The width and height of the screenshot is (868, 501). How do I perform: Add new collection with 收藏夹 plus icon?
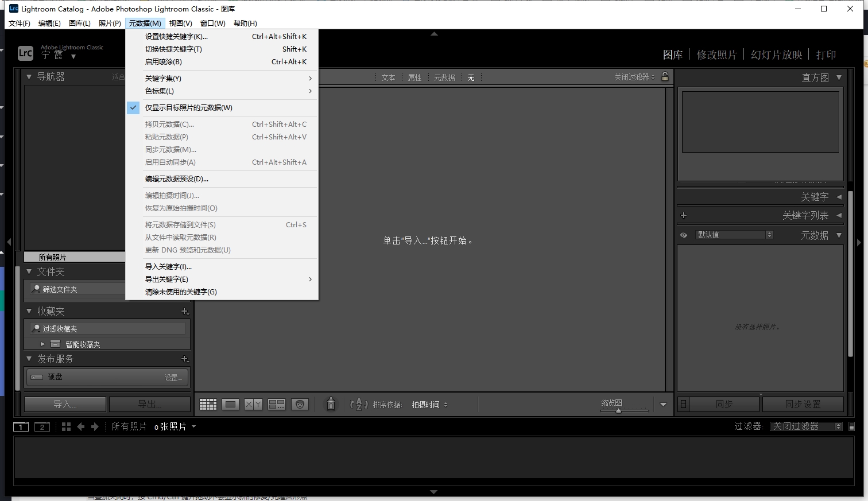pos(185,311)
